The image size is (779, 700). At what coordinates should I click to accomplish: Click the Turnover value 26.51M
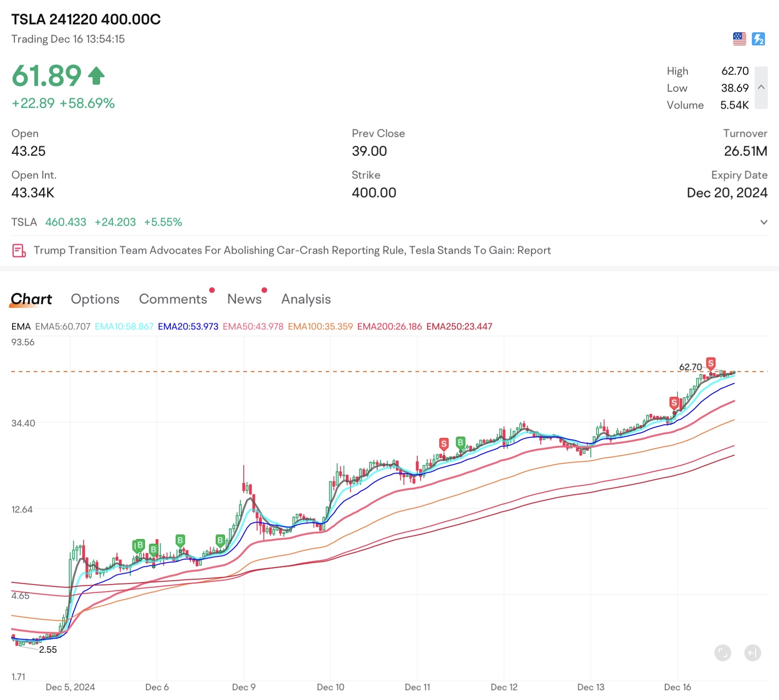coord(746,151)
